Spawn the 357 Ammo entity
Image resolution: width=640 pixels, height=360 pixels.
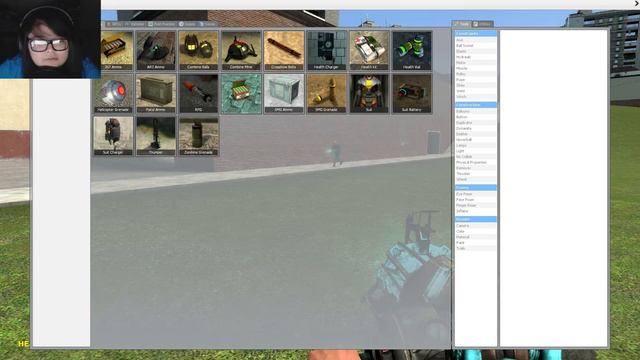pos(117,51)
